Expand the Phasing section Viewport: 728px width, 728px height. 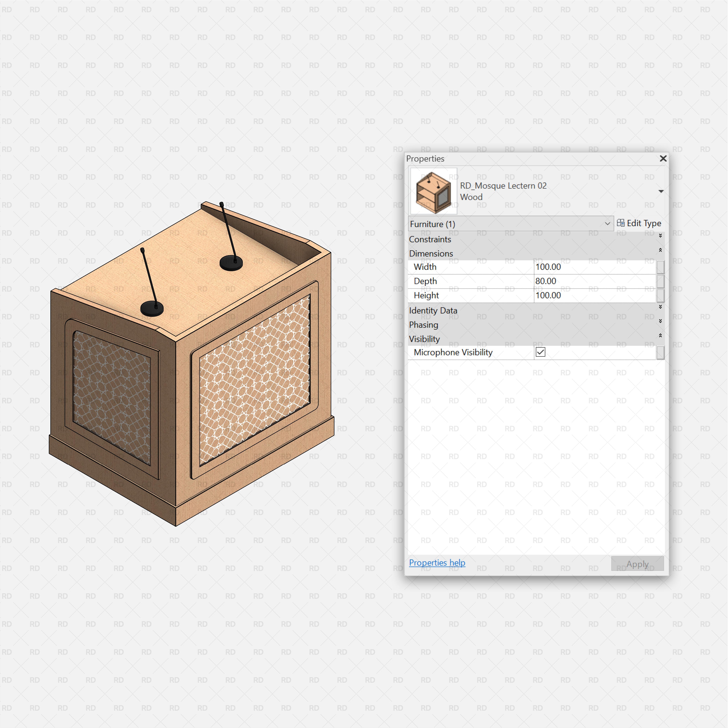(660, 321)
